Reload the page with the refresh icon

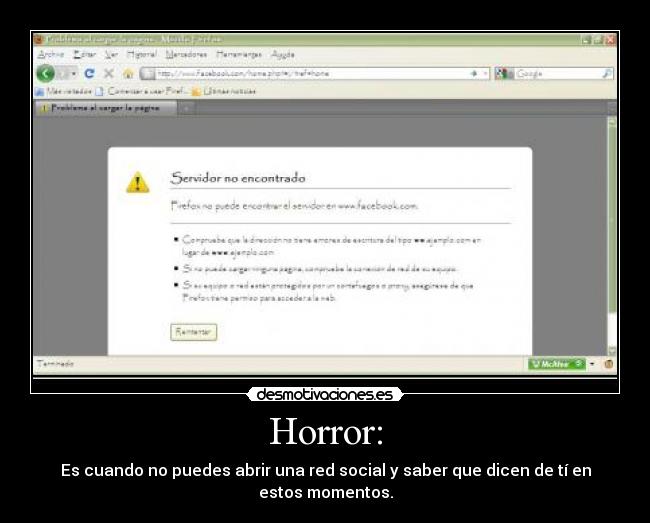[89, 74]
